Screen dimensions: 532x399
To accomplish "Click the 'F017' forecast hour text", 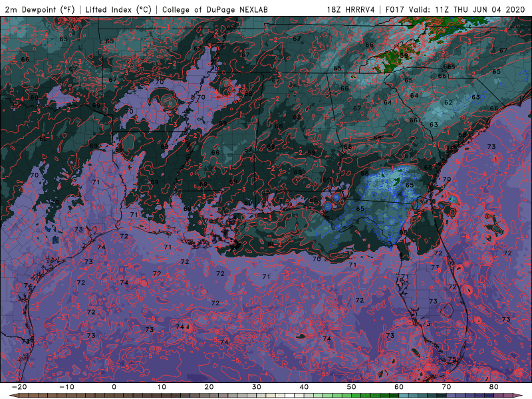I will (395, 9).
